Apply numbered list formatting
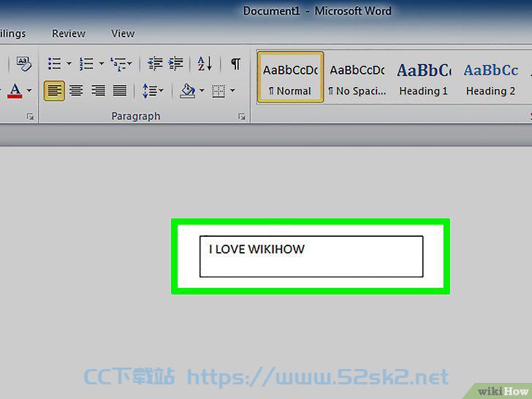The height and width of the screenshot is (399, 532). [86, 64]
